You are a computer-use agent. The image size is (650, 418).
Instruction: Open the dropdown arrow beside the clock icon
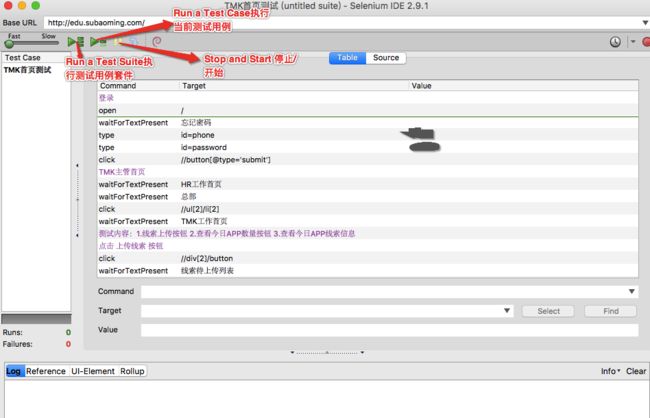[x=633, y=41]
